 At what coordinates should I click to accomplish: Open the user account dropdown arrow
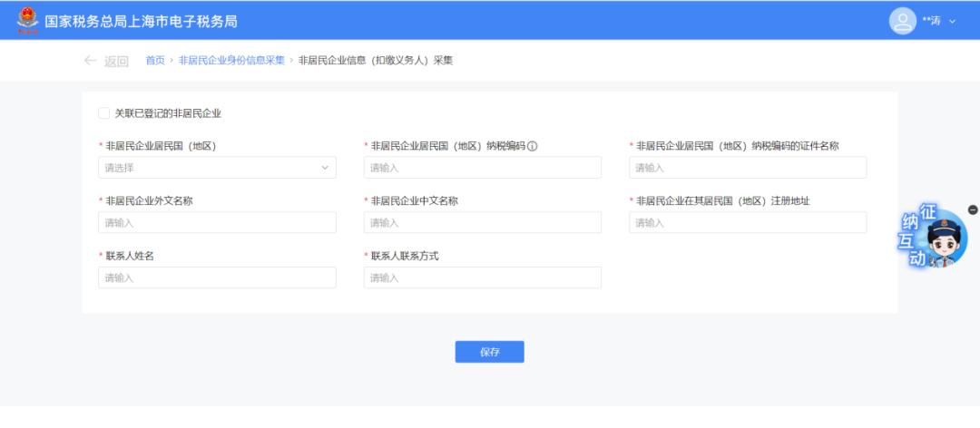click(953, 21)
